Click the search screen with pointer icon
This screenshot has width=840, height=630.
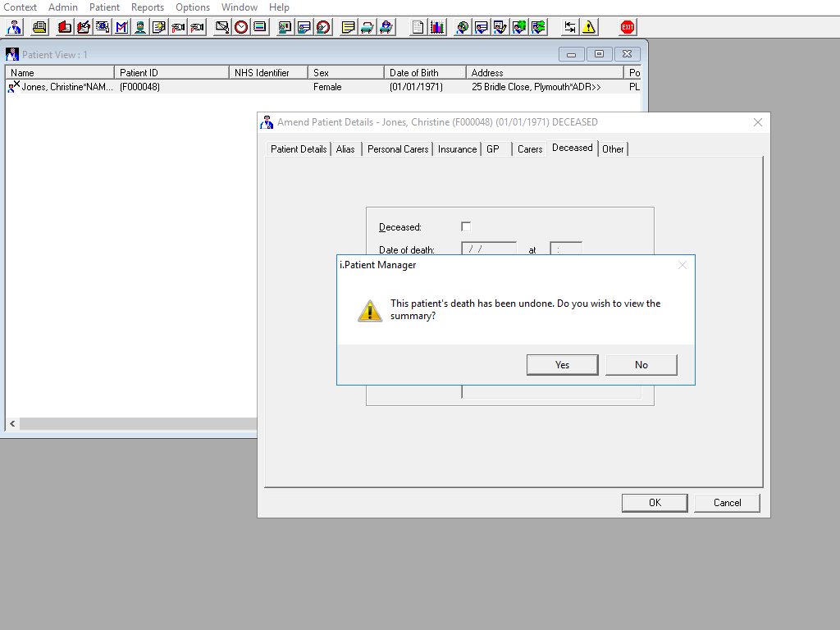tap(103, 27)
